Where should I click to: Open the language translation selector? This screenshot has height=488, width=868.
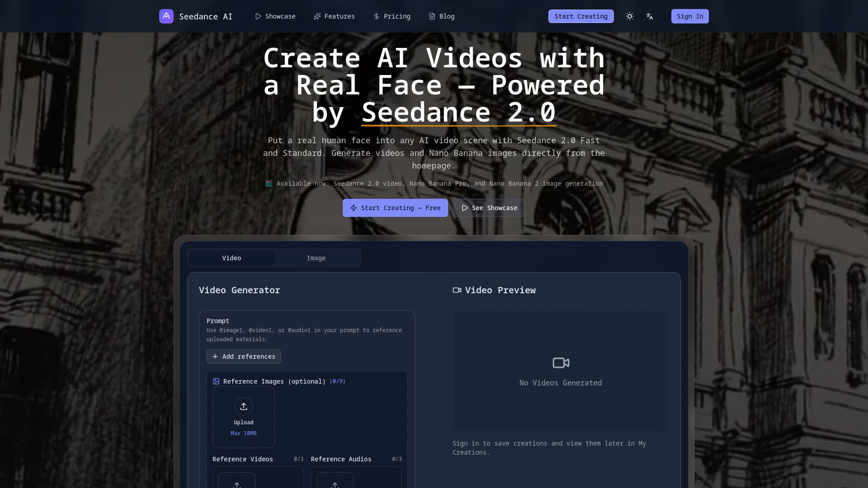point(650,16)
